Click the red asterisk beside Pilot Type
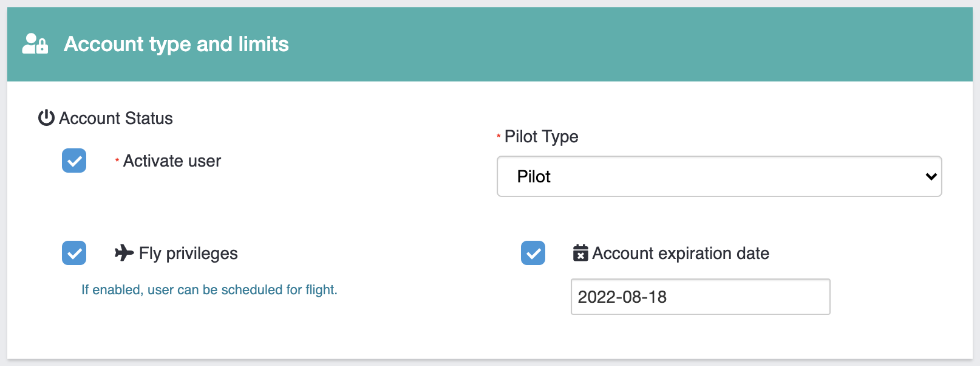The width and height of the screenshot is (980, 366). pos(499,136)
